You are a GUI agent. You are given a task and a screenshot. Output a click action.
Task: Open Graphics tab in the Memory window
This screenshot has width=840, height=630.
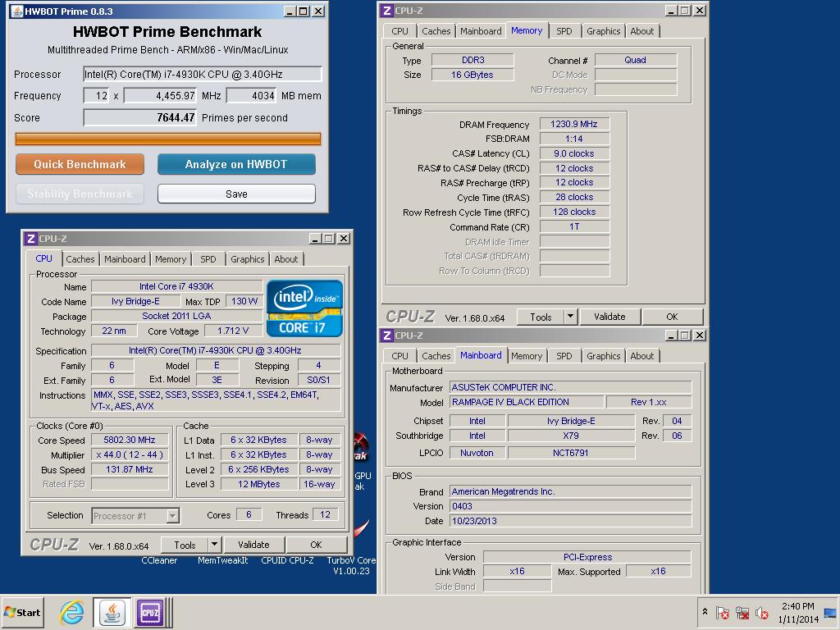(x=603, y=31)
